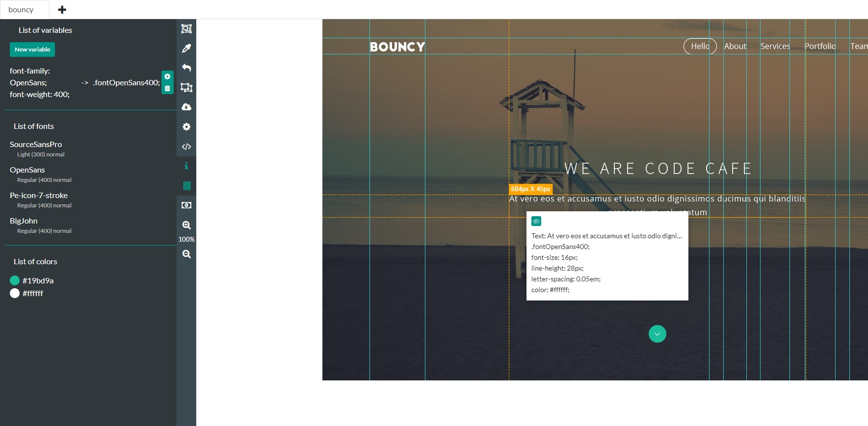Click the BOUNCY logo in preview
This screenshot has height=426, width=868.
(x=397, y=47)
